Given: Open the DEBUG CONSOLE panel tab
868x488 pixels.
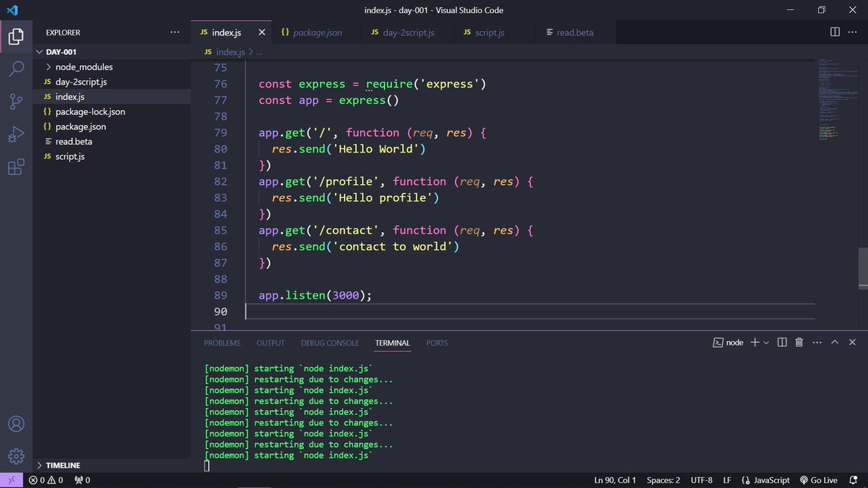Looking at the screenshot, I should 330,343.
